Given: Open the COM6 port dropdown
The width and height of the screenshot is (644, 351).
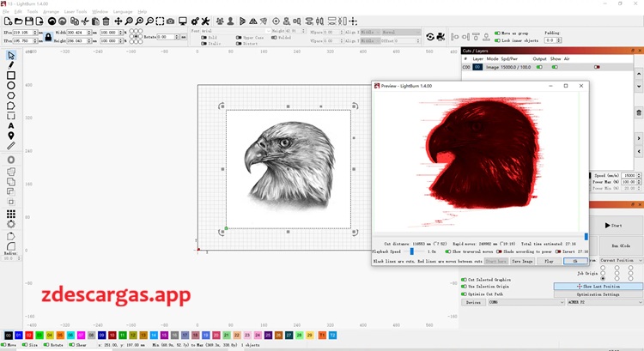Looking at the screenshot, I should pos(526,302).
